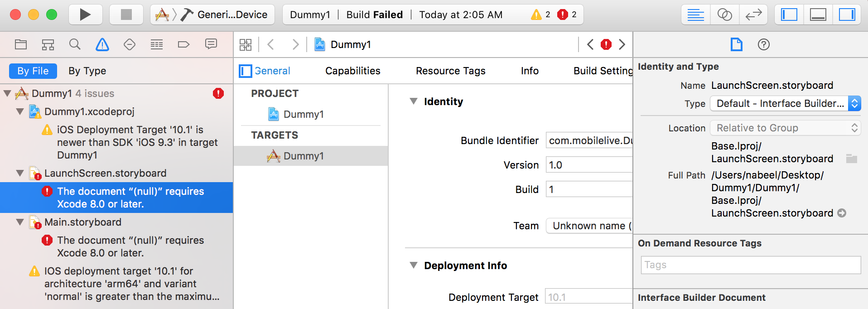Open the Report navigator

tap(211, 44)
